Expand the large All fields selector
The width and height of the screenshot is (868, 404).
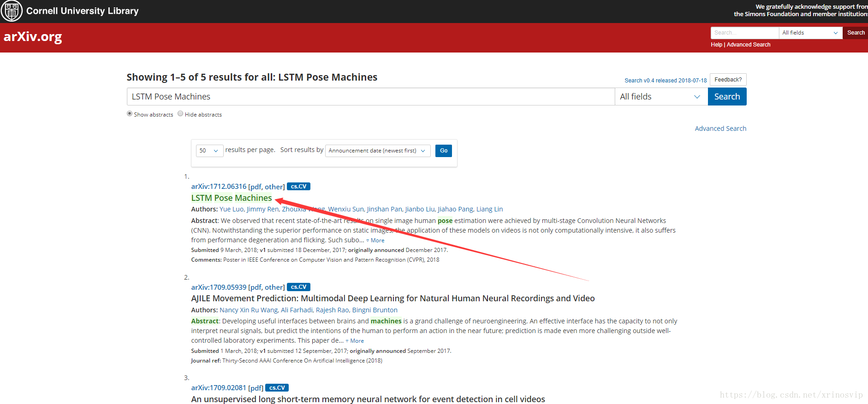point(661,97)
